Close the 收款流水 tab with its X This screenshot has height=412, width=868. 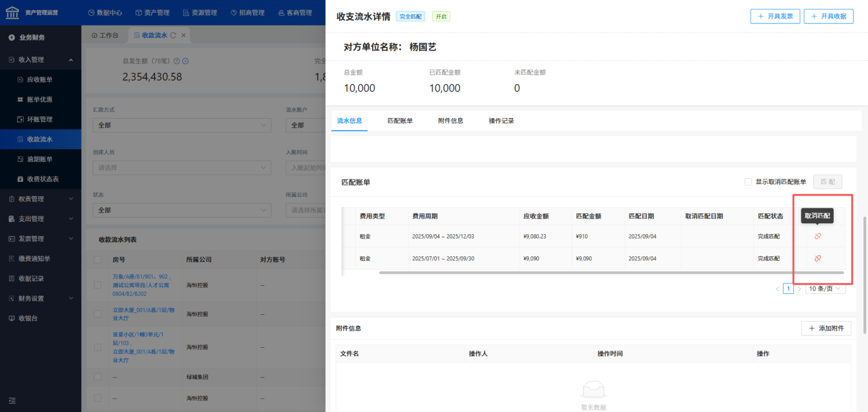point(183,35)
